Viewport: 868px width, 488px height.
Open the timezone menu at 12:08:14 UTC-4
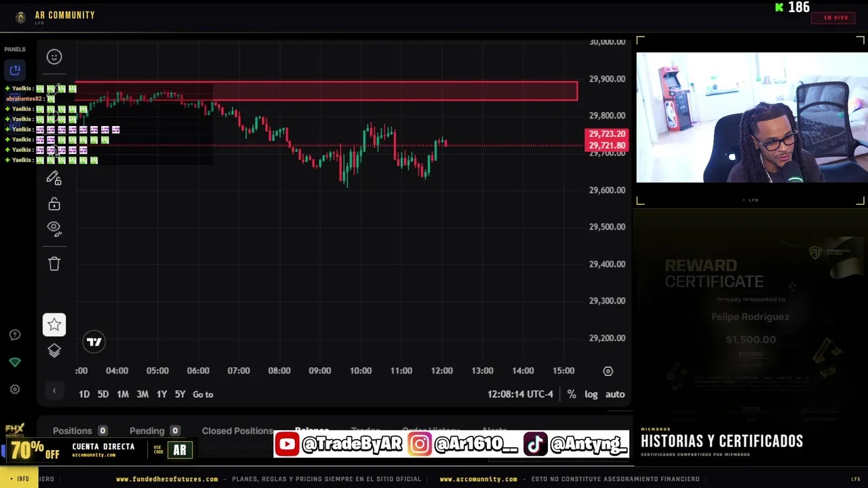pos(520,394)
